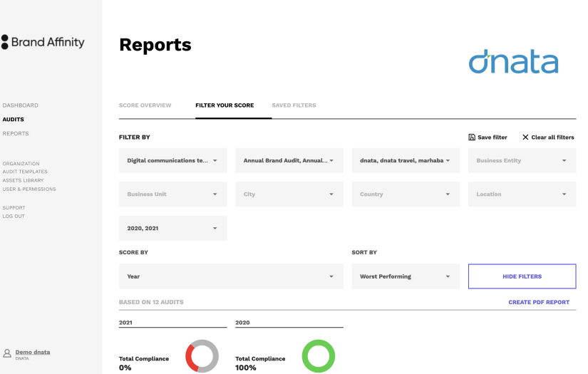Open the Demo dnata profile link

(x=33, y=352)
